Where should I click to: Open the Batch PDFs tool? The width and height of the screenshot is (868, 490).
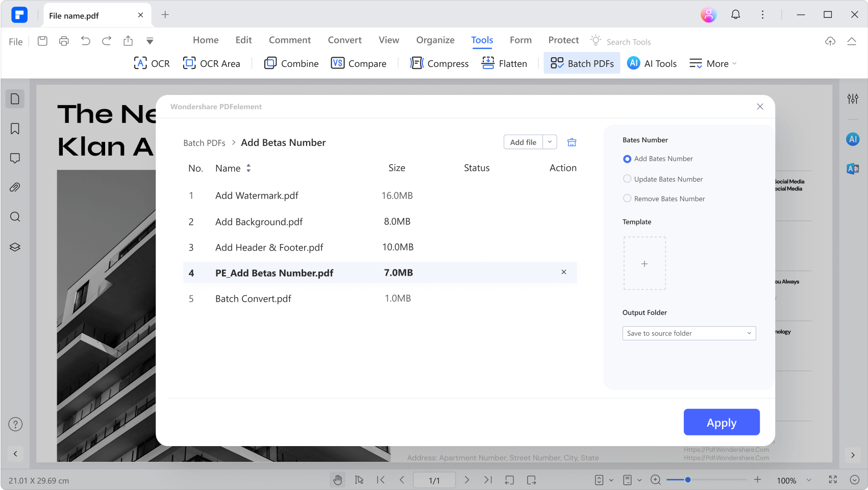(582, 63)
